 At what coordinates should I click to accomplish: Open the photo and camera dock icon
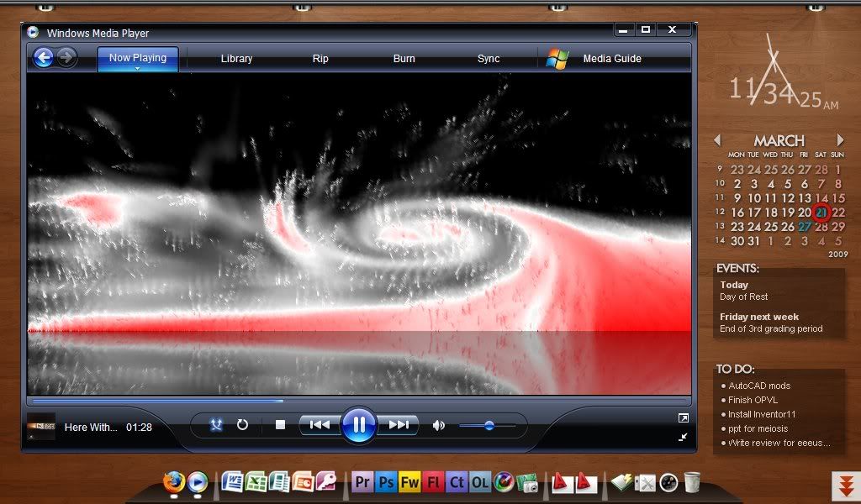[x=527, y=483]
